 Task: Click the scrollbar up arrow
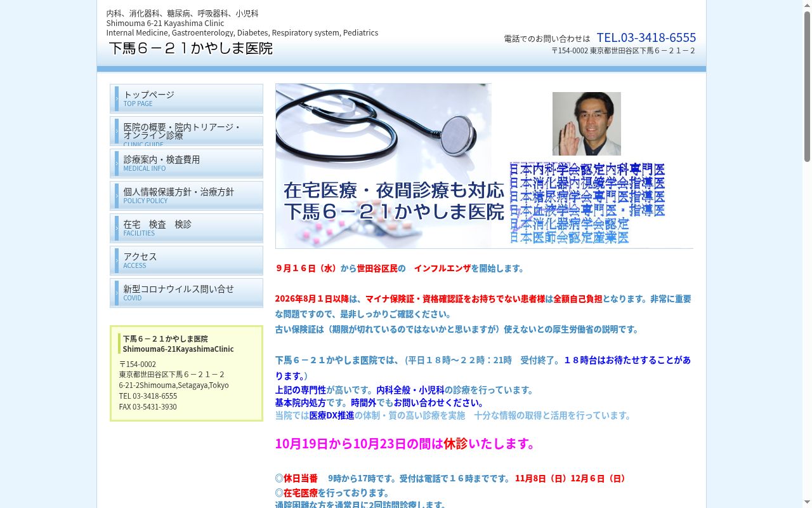[807, 5]
